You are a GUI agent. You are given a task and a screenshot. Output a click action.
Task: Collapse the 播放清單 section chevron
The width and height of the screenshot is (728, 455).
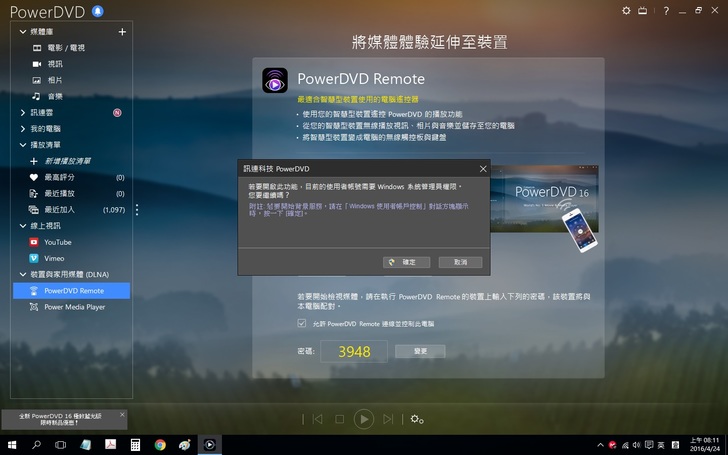[x=22, y=145]
